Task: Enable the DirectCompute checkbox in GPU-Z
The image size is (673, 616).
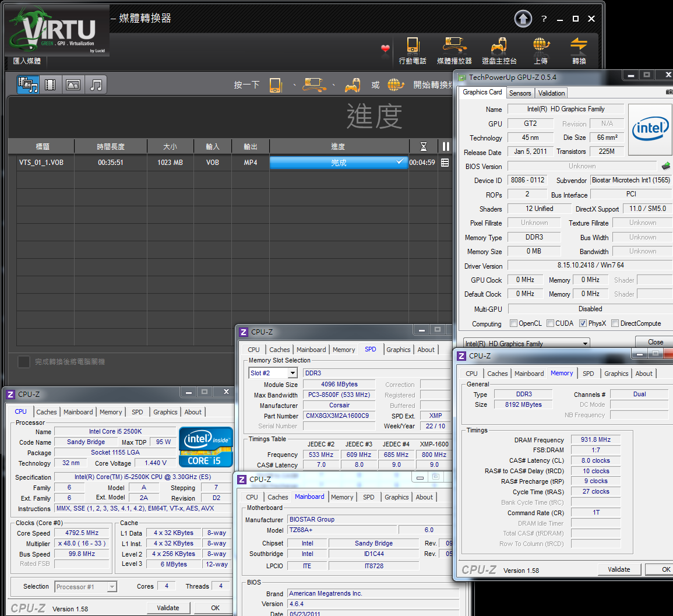Action: tap(615, 323)
